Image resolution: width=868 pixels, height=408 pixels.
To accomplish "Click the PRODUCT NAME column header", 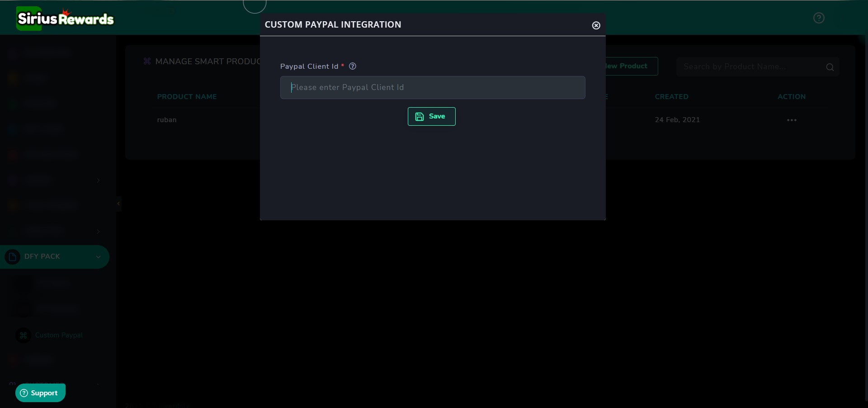I will [x=187, y=97].
